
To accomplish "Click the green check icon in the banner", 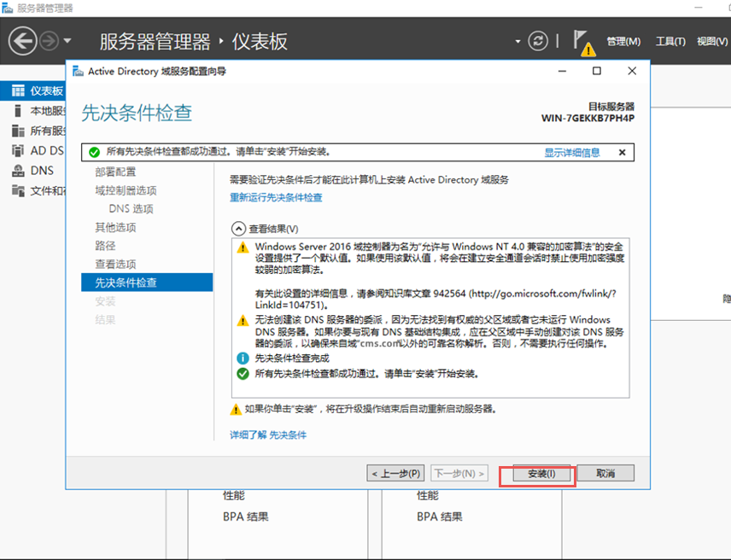I will click(x=94, y=152).
